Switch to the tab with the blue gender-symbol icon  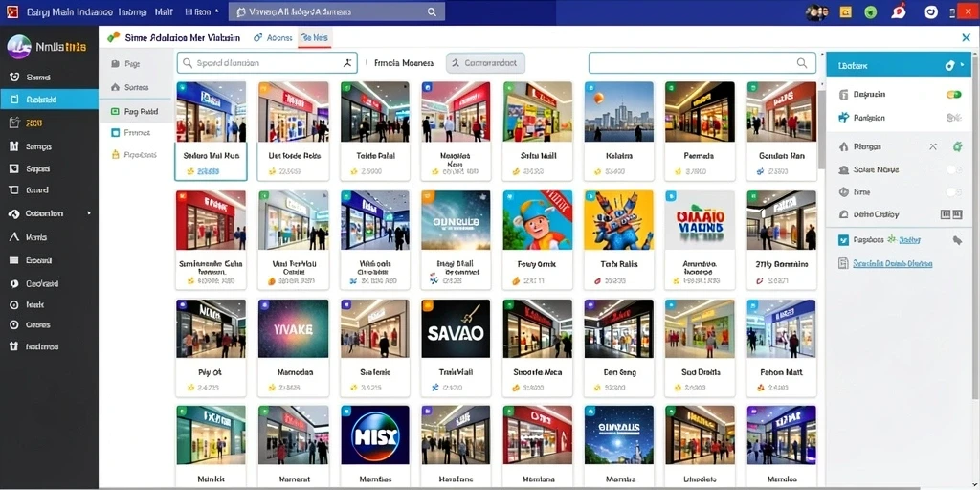point(273,37)
